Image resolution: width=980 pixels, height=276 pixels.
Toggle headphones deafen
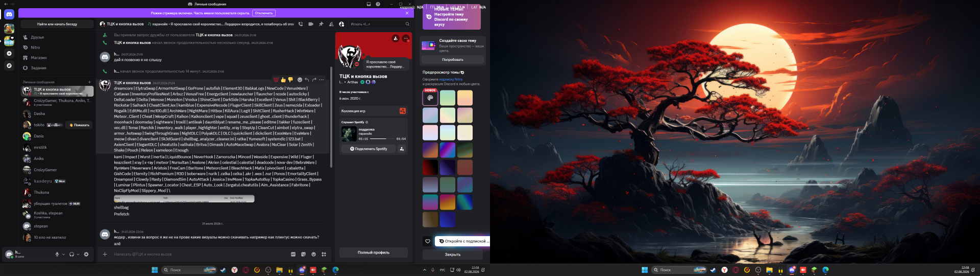coord(71,254)
